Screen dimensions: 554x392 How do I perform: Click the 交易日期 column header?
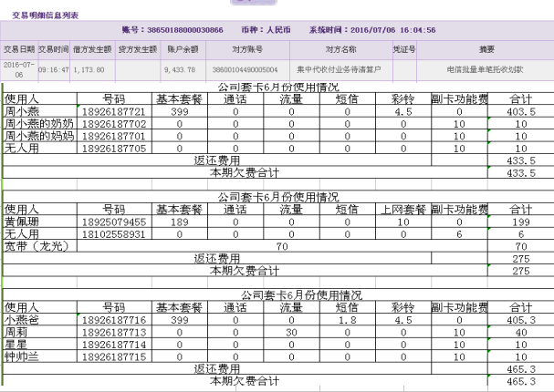(x=18, y=48)
